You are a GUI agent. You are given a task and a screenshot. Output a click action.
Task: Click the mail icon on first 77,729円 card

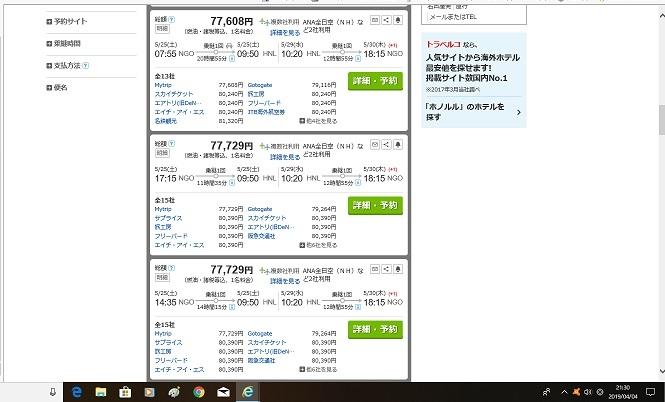tap(375, 145)
